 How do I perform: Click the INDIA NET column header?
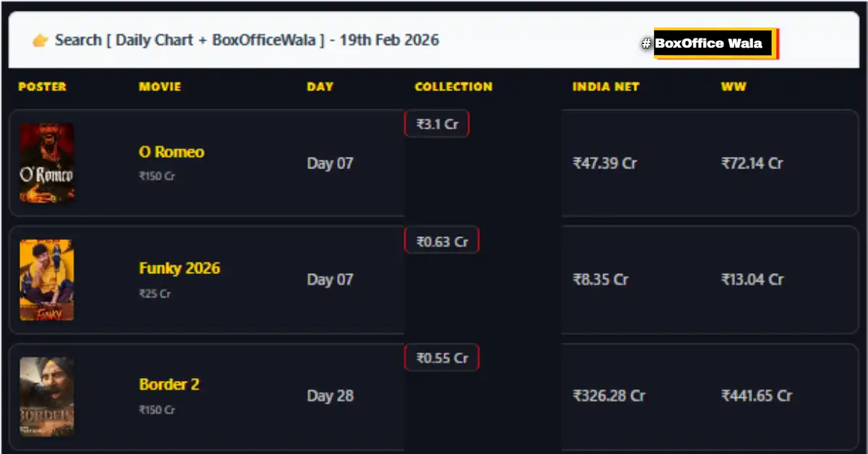click(606, 87)
